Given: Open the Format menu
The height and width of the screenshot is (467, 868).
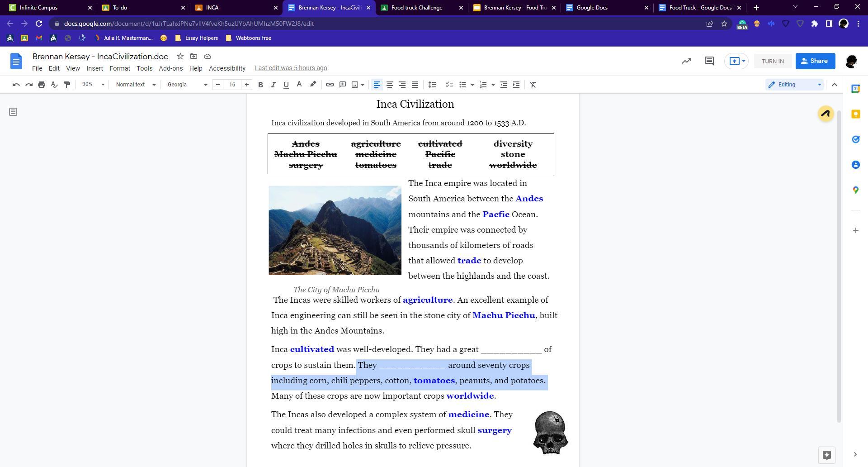Looking at the screenshot, I should click(x=119, y=68).
